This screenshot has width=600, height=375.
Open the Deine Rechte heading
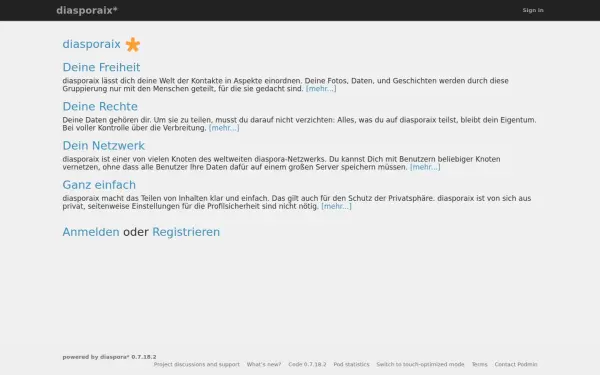pos(100,106)
